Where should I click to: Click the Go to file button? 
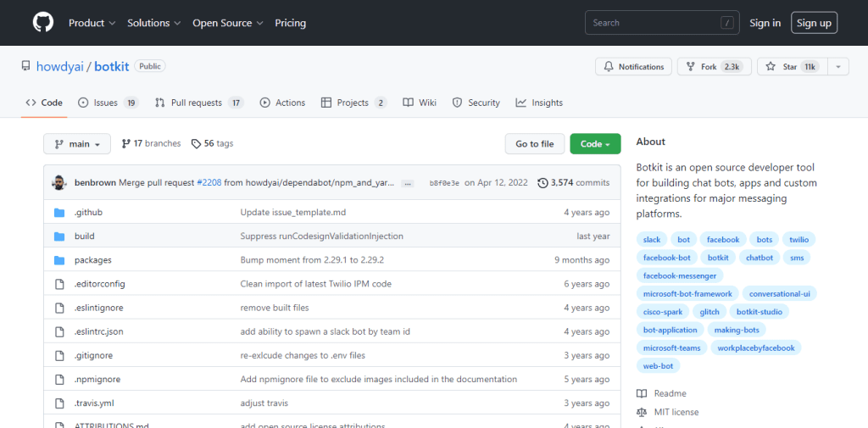tap(535, 144)
